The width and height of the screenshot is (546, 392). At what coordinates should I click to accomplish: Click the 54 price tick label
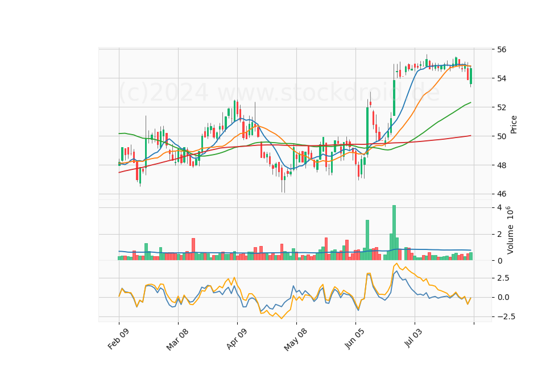502,78
